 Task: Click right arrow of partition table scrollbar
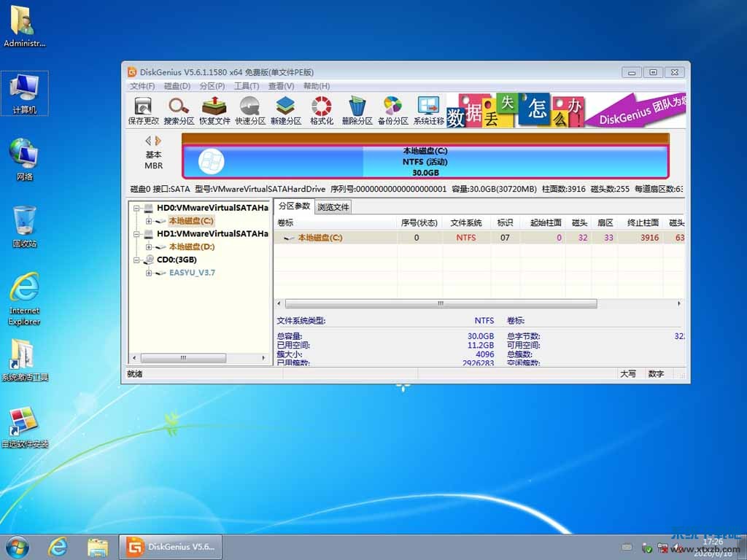[679, 303]
